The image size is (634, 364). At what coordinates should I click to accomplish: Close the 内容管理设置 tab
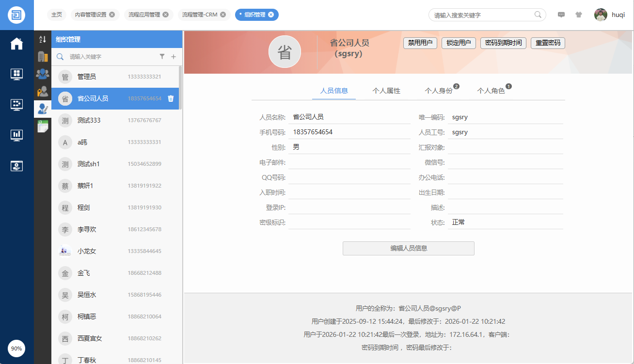(x=112, y=15)
